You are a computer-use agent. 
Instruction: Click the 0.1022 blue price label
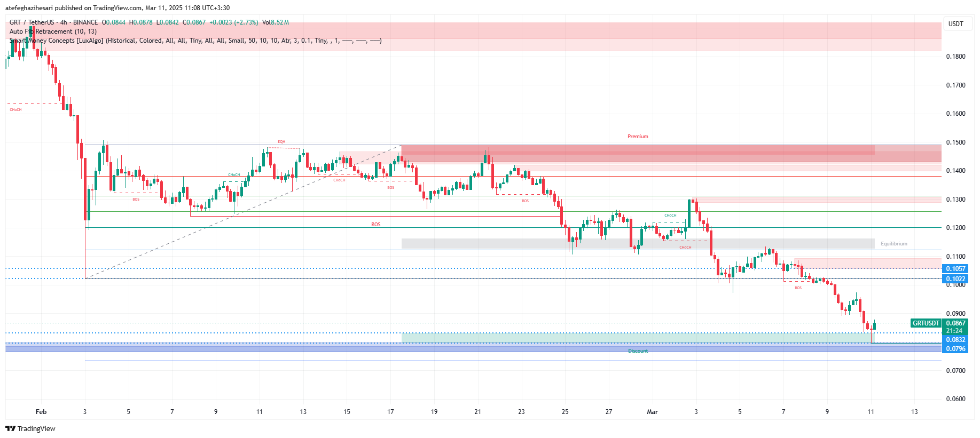pyautogui.click(x=955, y=279)
